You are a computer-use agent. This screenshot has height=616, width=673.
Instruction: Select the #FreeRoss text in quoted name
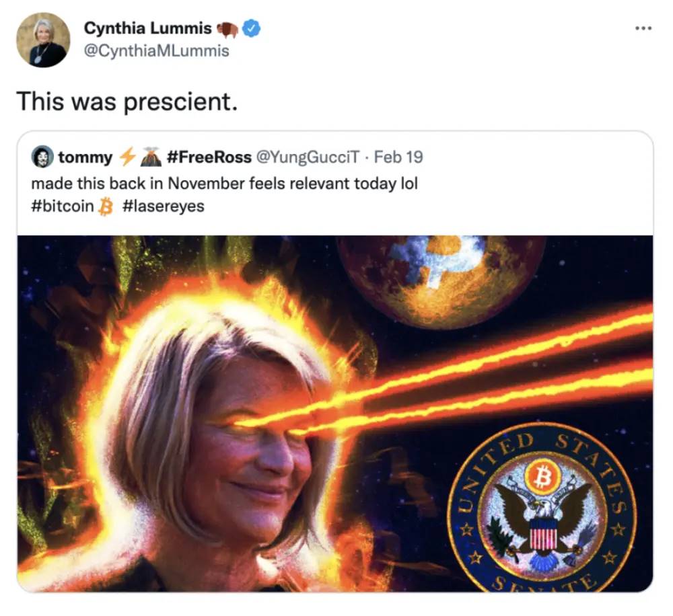pyautogui.click(x=207, y=157)
